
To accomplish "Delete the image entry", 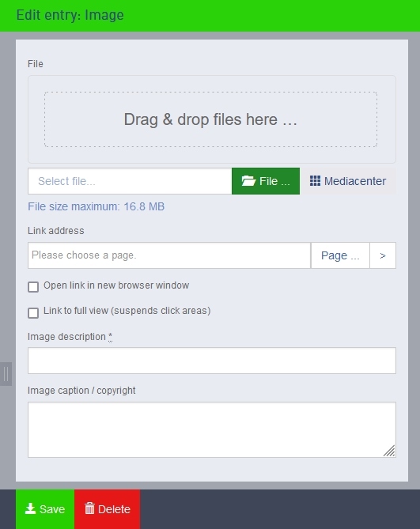I will click(108, 509).
